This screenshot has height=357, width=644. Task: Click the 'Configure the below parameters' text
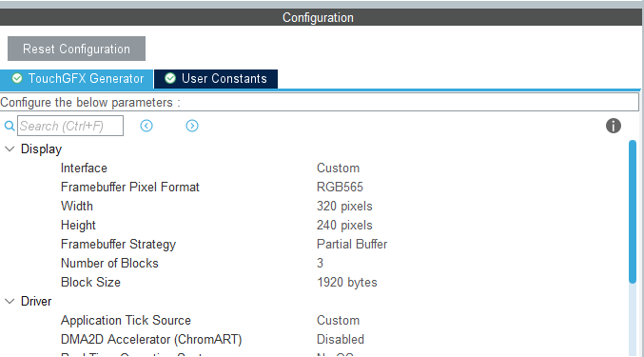click(90, 102)
